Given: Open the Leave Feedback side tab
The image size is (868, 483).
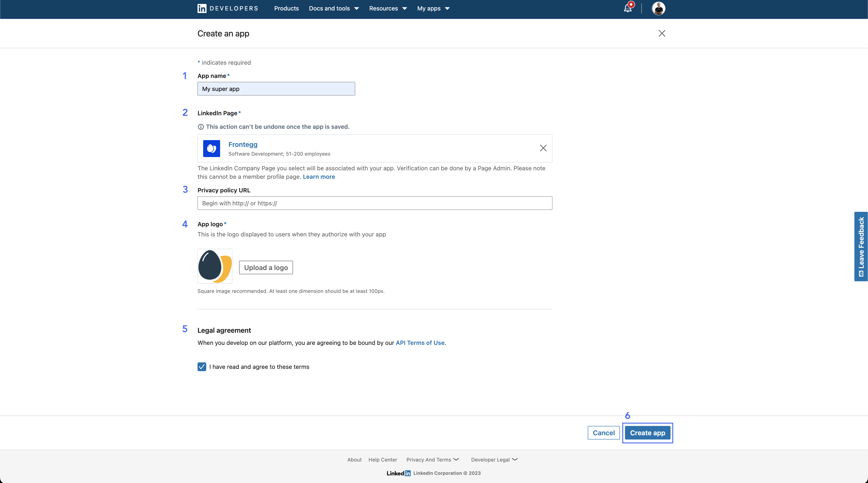Looking at the screenshot, I should click(x=861, y=247).
